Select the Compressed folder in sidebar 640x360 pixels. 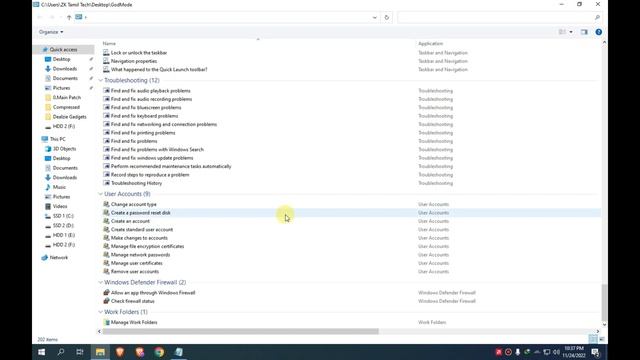tap(66, 107)
